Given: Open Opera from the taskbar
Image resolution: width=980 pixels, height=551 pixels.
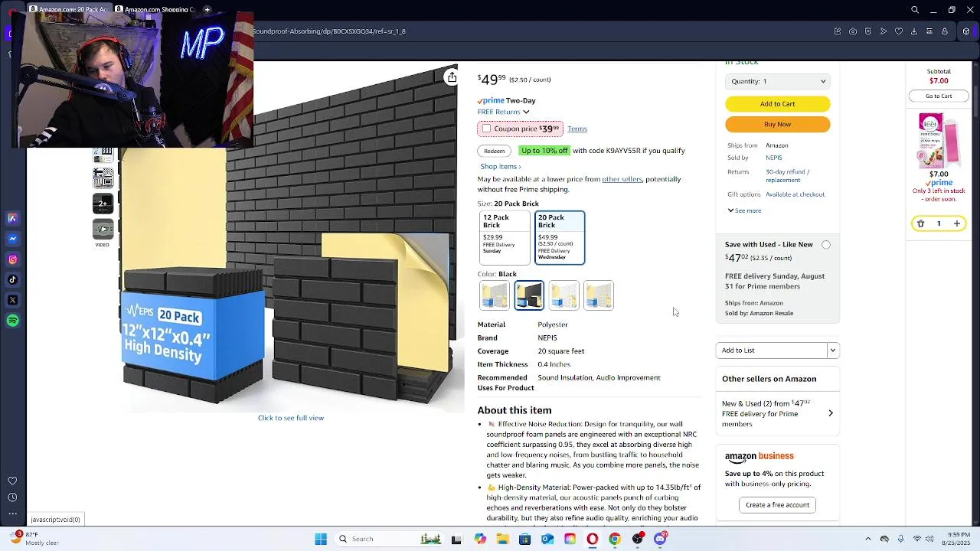Looking at the screenshot, I should click(x=592, y=539).
